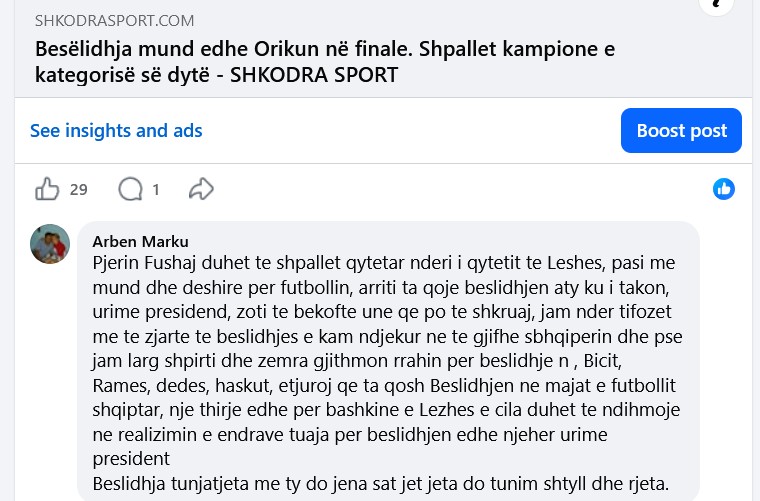Image resolution: width=760 pixels, height=501 pixels.
Task: Click the share arrow icon
Action: point(202,189)
